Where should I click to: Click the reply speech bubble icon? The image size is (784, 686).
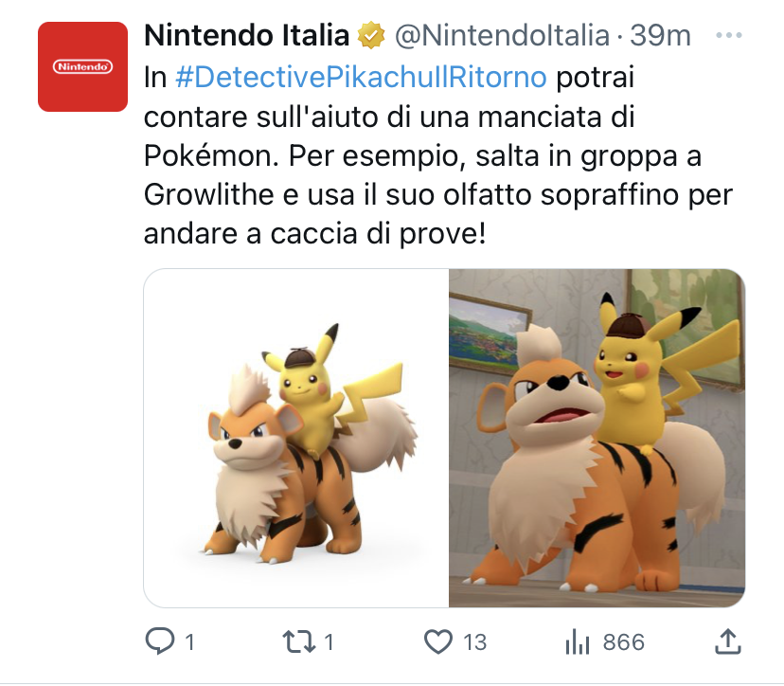[x=159, y=641]
